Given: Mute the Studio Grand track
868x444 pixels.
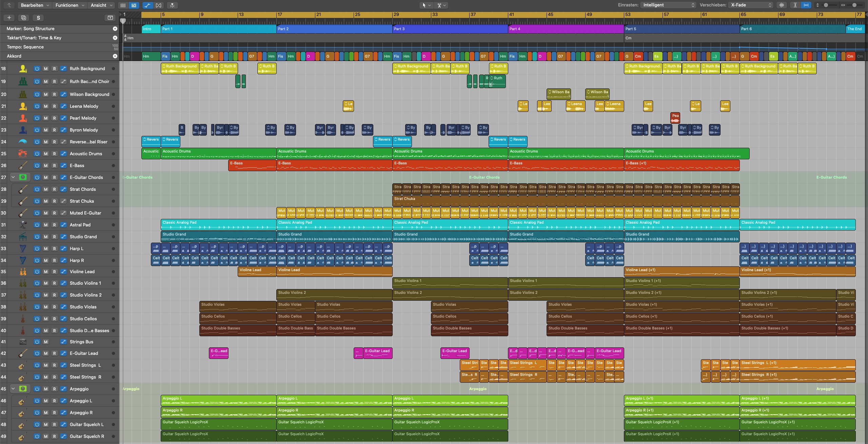Looking at the screenshot, I should coord(45,237).
